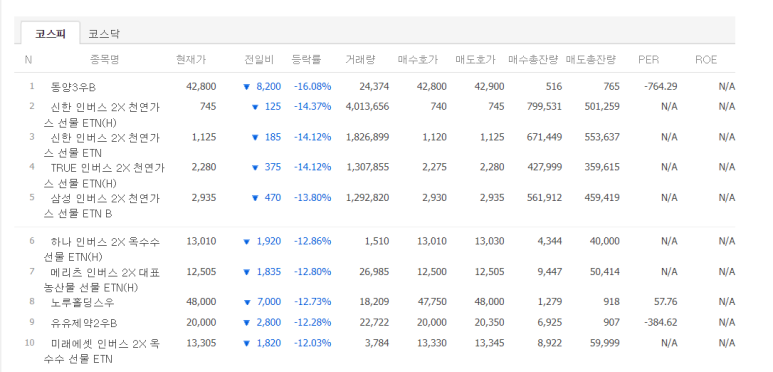The width and height of the screenshot is (773, 372).
Task: Open 미래에셋 인버스 2X 옥수수 선물 ETN
Action: click(x=102, y=351)
